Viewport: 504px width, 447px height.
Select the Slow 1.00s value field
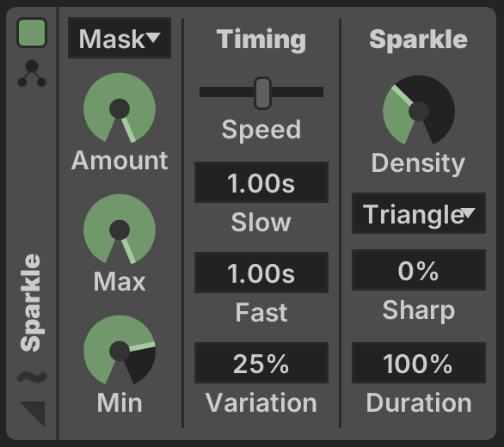coord(261,182)
